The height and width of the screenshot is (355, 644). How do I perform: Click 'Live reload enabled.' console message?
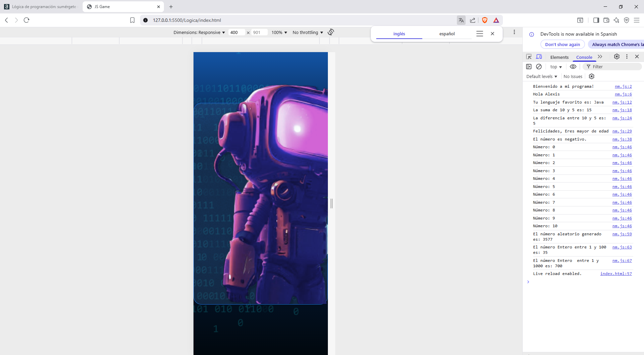(557, 274)
